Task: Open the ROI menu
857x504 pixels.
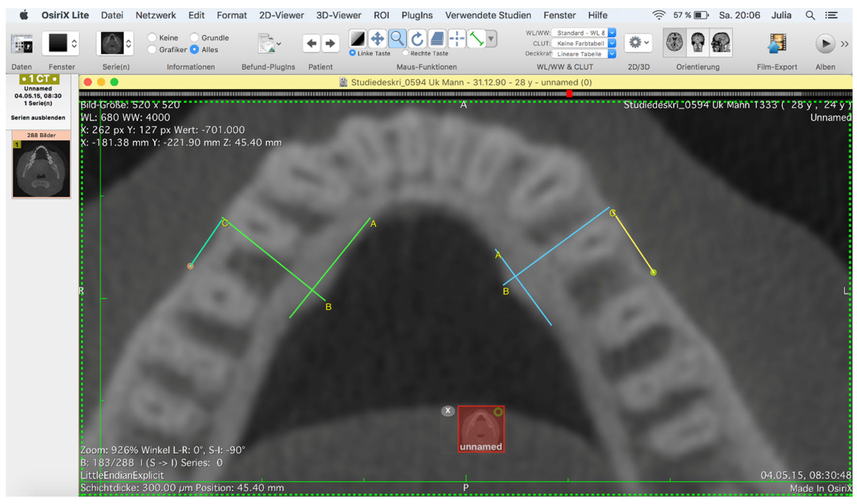Action: pos(381,15)
